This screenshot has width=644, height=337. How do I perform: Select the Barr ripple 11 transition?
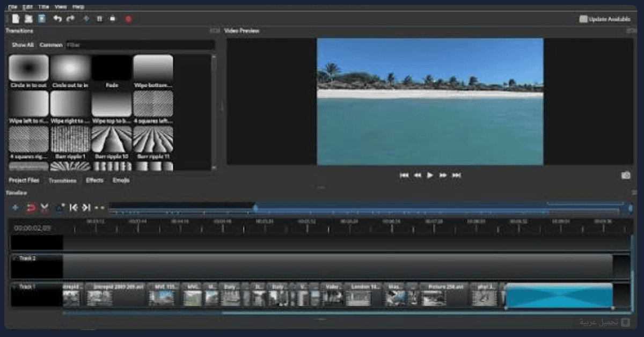pyautogui.click(x=153, y=143)
